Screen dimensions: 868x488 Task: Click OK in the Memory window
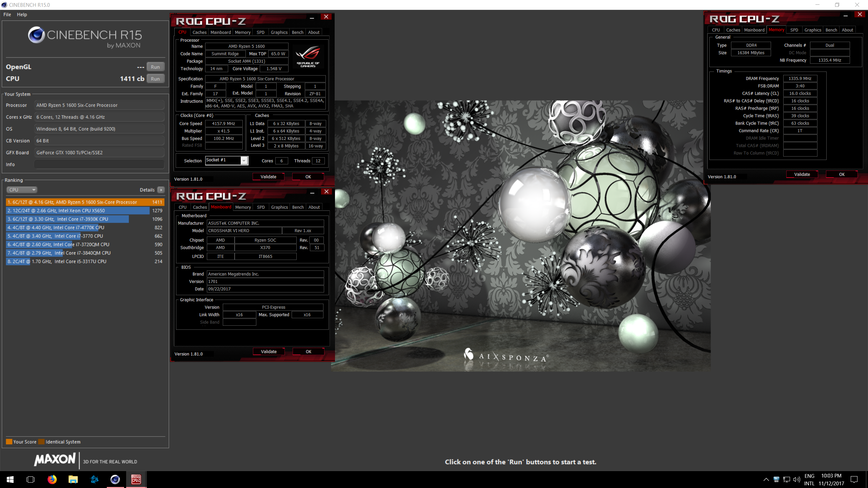(x=842, y=174)
